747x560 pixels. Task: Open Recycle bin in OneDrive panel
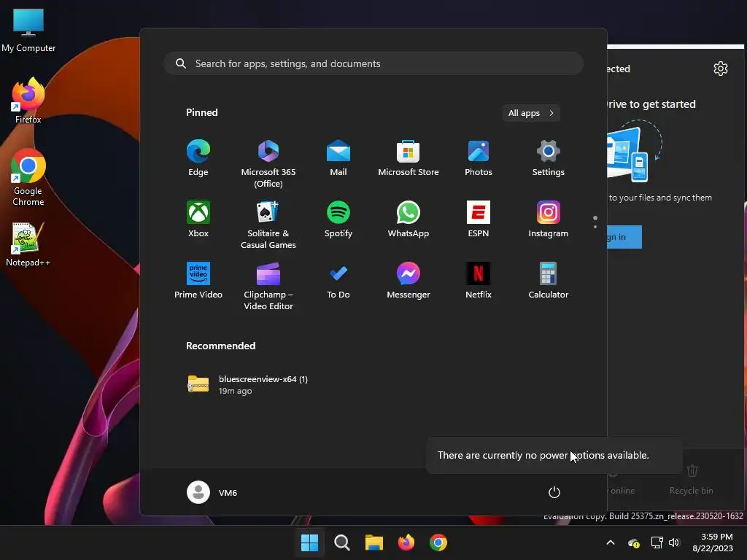tap(692, 480)
